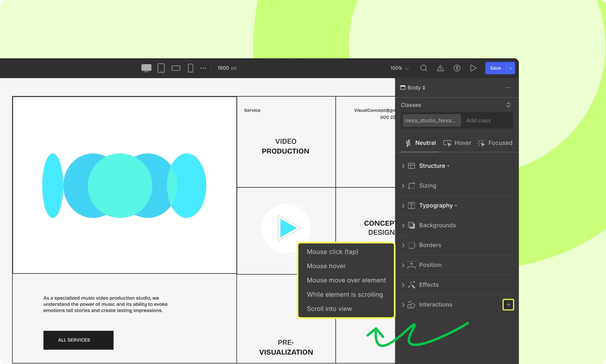
Task: Select the desktop viewport icon
Action: point(146,68)
